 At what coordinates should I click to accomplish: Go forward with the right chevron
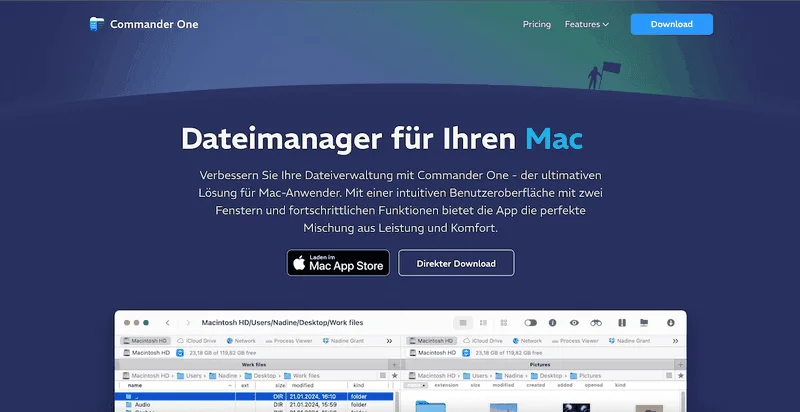click(x=188, y=323)
